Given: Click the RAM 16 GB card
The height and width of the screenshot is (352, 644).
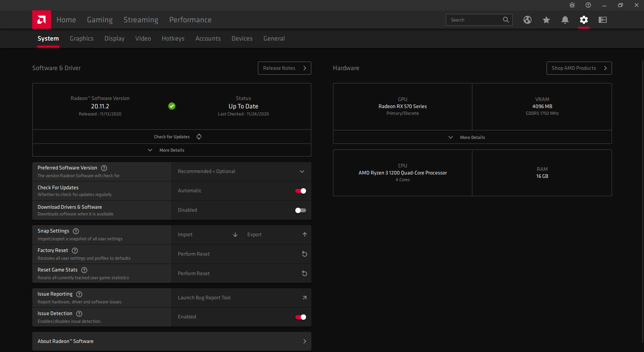Looking at the screenshot, I should click(x=542, y=173).
